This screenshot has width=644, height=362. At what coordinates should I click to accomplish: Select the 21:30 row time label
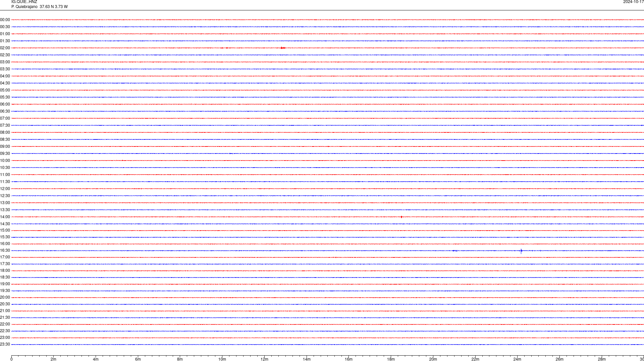pos(5,317)
